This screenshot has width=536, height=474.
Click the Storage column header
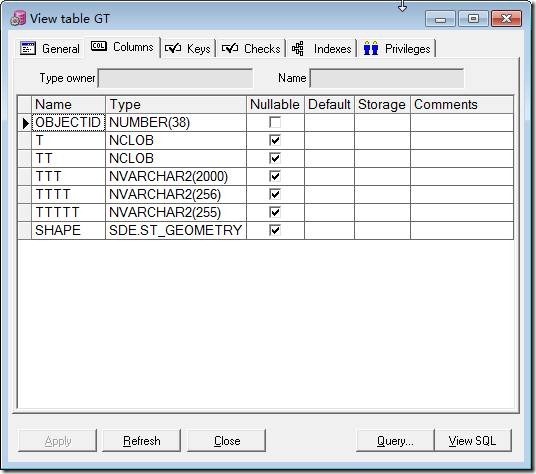click(x=383, y=105)
